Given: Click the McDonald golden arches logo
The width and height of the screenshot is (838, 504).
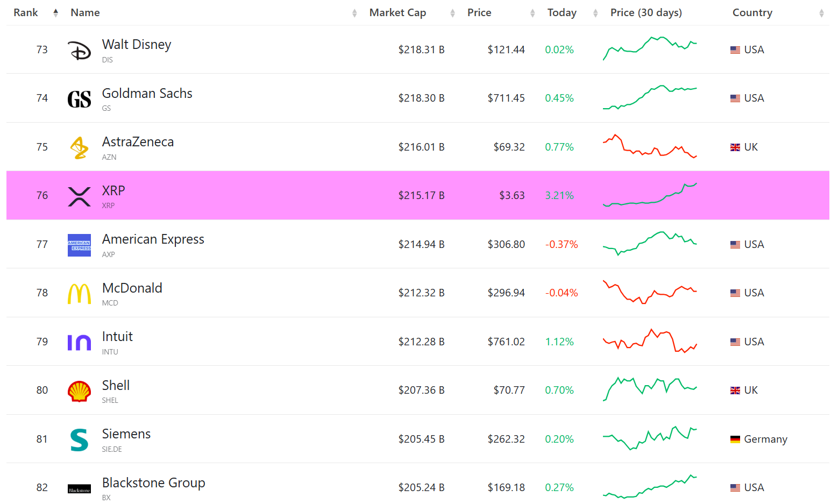Looking at the screenshot, I should click(80, 294).
